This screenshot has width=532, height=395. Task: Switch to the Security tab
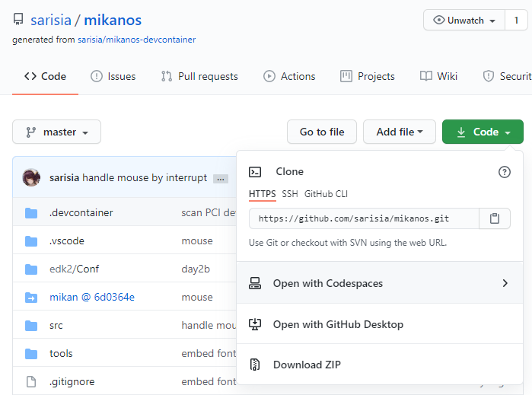[507, 76]
